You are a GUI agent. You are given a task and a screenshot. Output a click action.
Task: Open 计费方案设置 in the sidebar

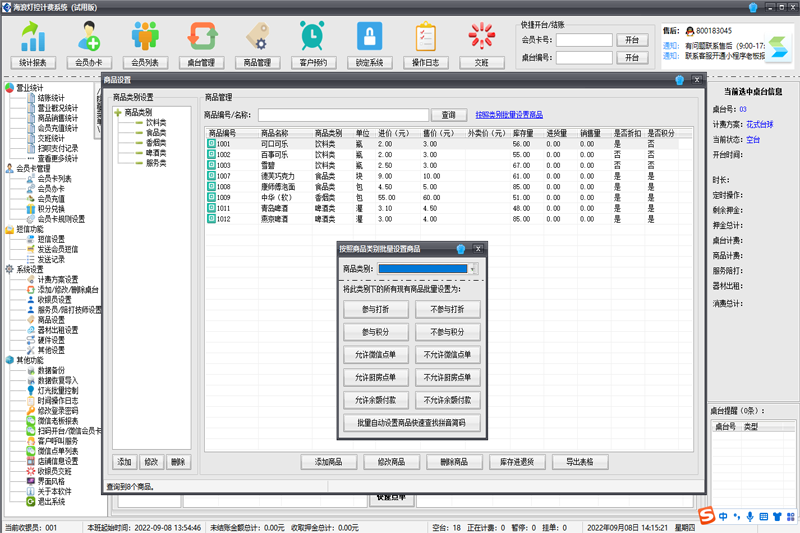click(58, 280)
